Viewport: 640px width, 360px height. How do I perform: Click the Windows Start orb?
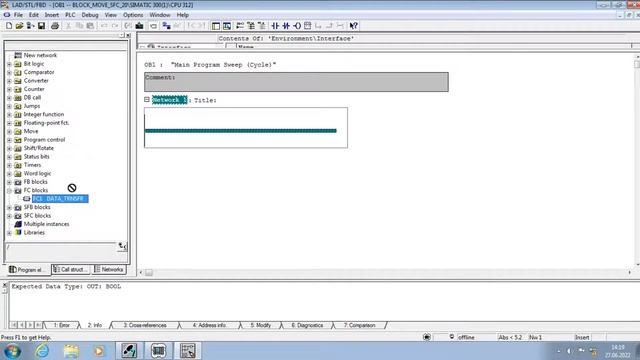tap(12, 351)
